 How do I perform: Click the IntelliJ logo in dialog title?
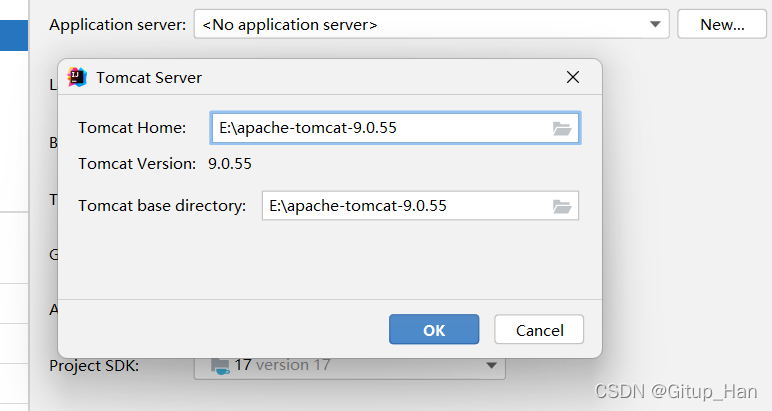pos(77,77)
